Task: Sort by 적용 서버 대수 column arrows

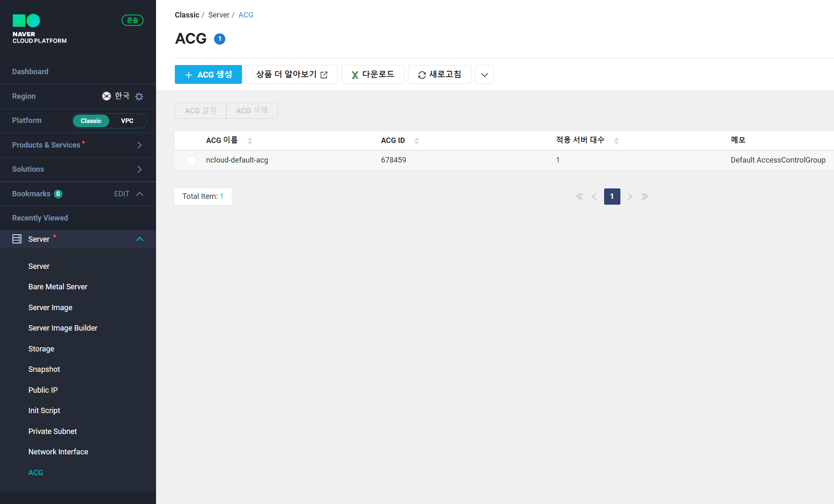Action: tap(616, 140)
